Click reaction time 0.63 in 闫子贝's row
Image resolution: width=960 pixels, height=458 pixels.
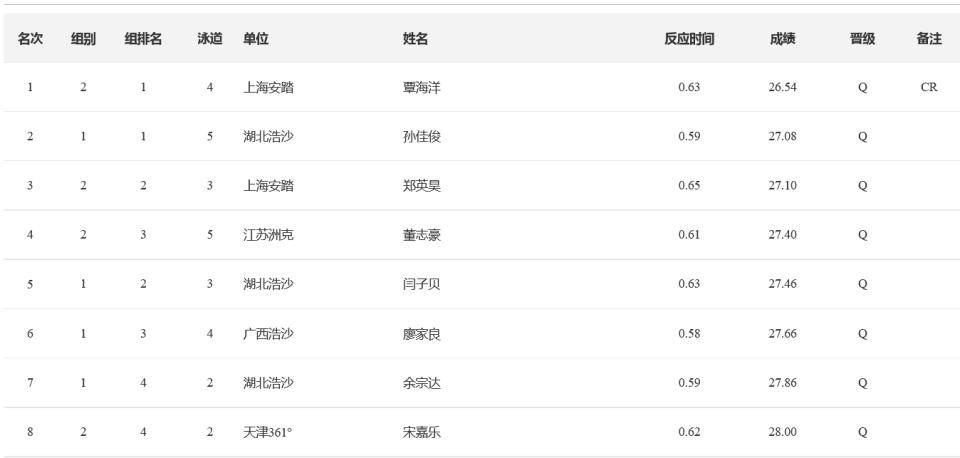coord(689,284)
